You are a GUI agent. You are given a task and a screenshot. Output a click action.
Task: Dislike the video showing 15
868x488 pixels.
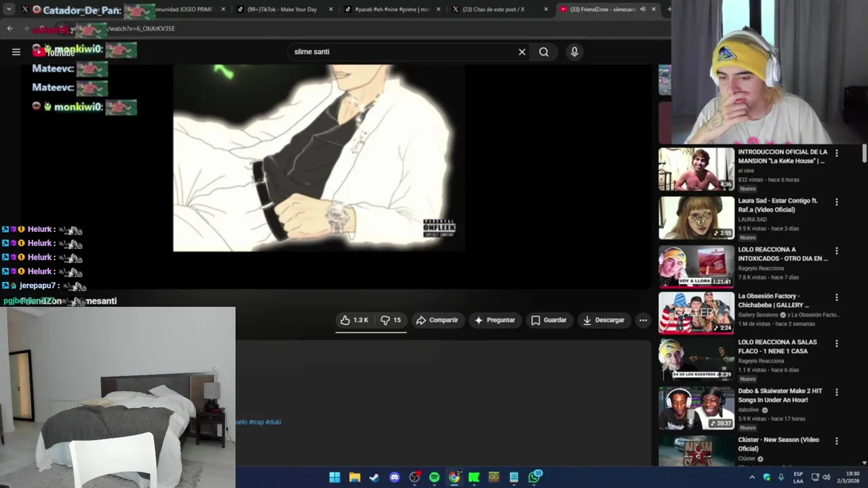click(391, 320)
